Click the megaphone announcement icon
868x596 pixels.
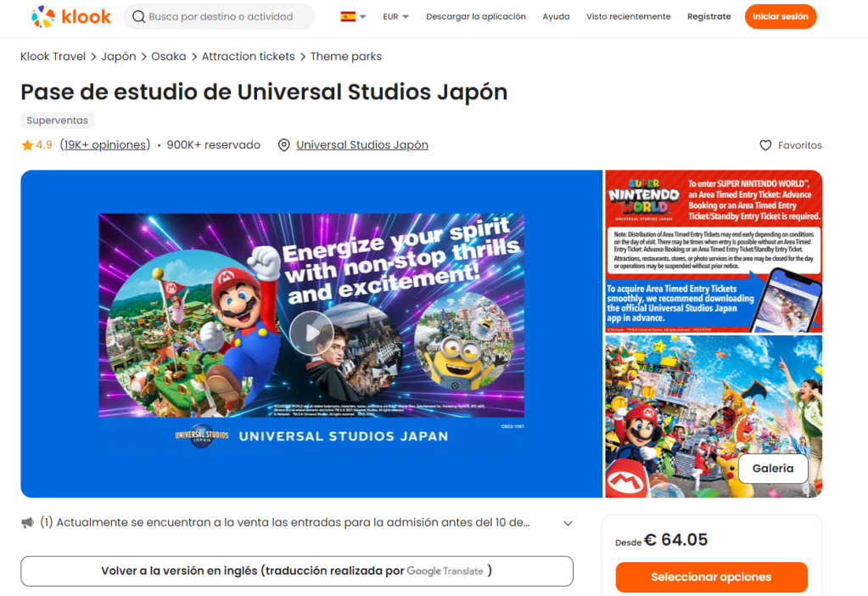(x=27, y=523)
